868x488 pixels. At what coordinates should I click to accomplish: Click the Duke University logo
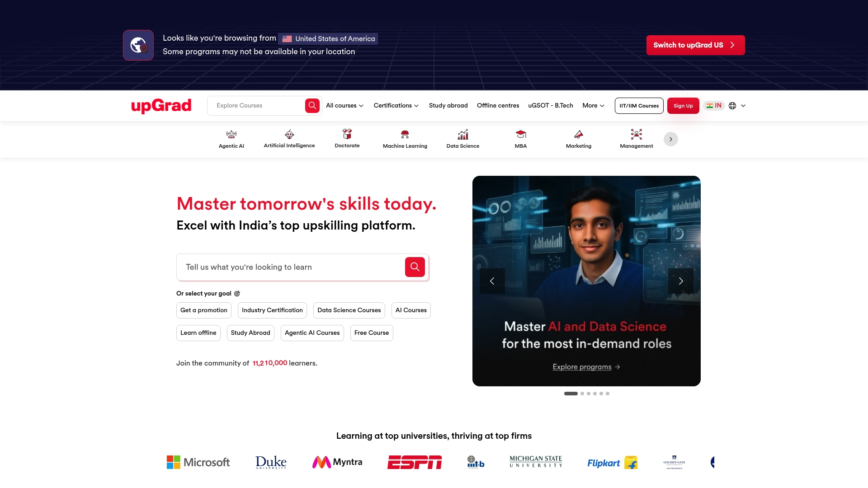point(271,462)
